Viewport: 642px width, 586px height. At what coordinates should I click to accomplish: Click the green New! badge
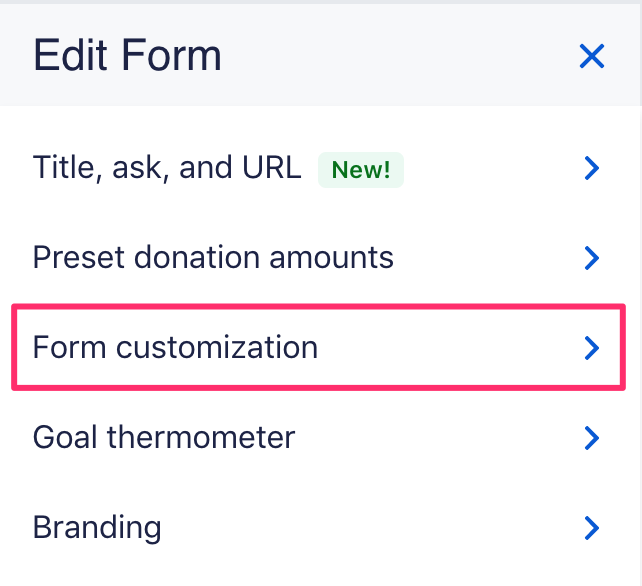click(361, 169)
